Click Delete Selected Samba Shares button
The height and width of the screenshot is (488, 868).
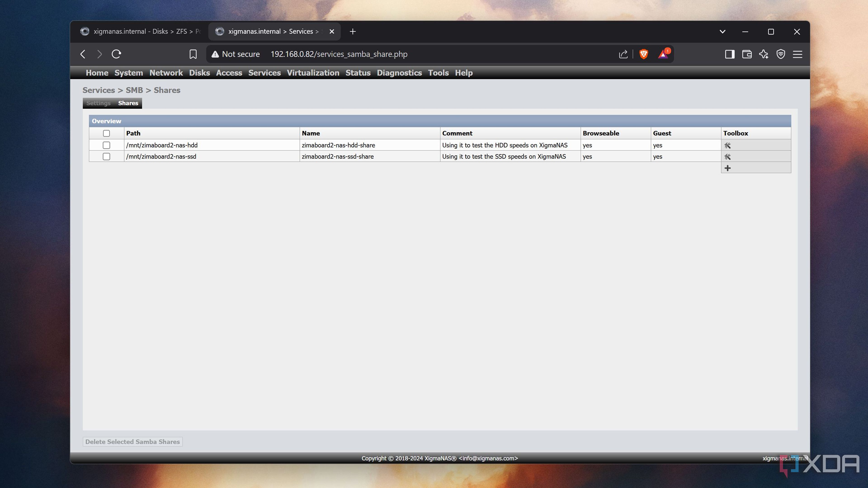point(132,441)
